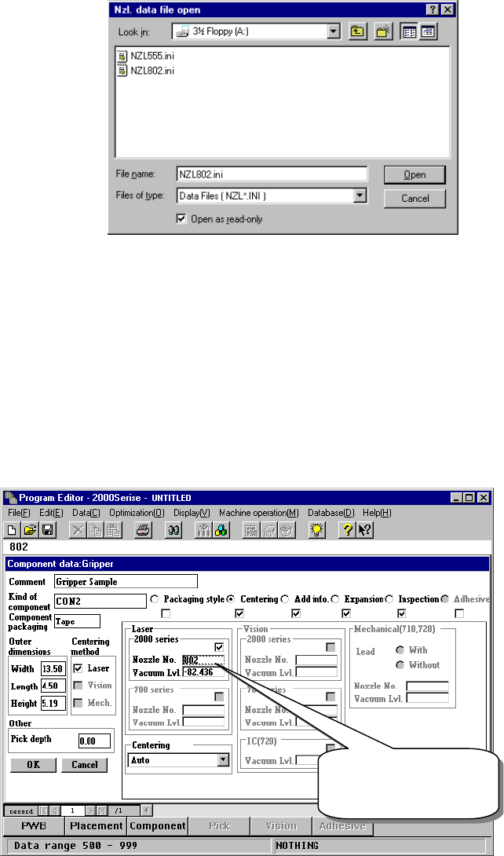Switch file dialog to Details view icon
Viewport: 504px width, 856px height.
428,31
